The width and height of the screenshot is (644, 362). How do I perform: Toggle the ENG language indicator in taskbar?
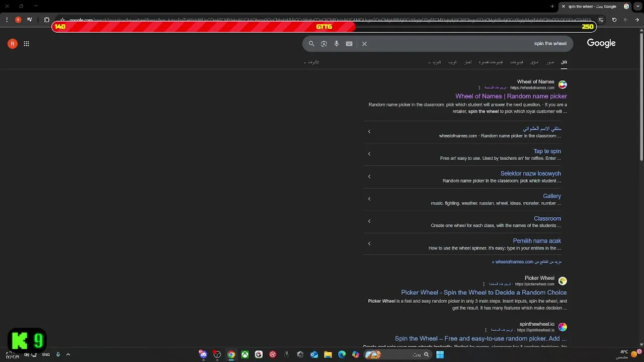click(x=46, y=354)
